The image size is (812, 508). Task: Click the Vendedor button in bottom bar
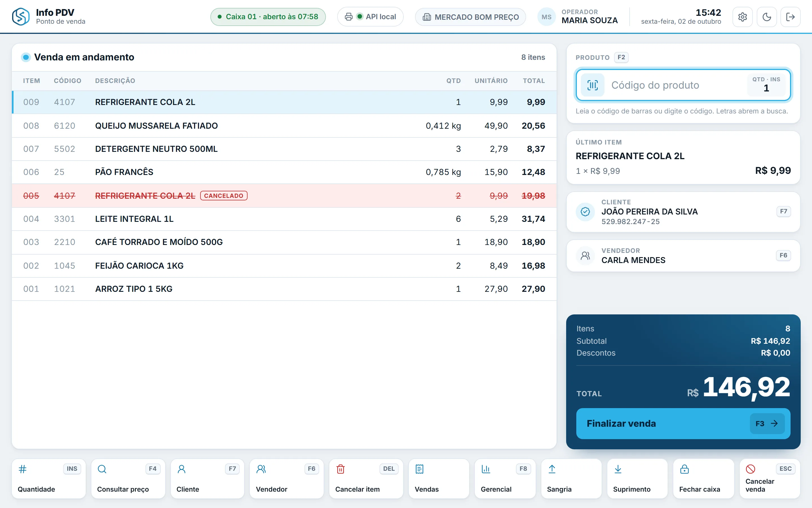coord(287,478)
